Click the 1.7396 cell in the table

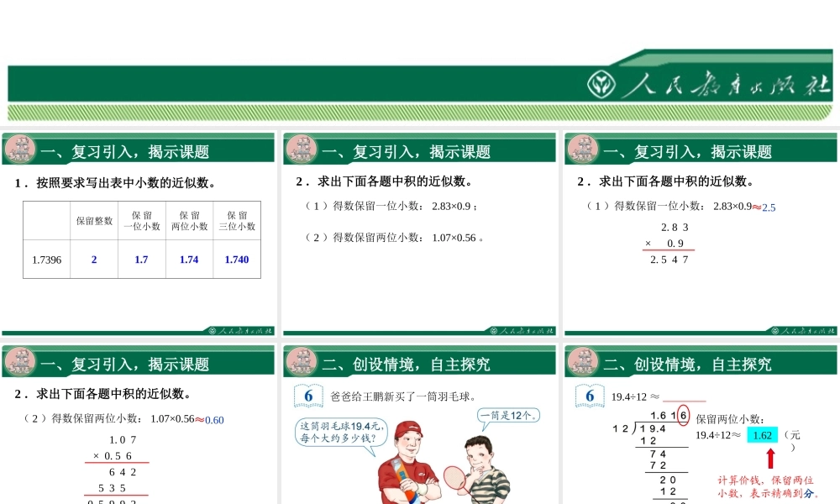click(x=46, y=260)
